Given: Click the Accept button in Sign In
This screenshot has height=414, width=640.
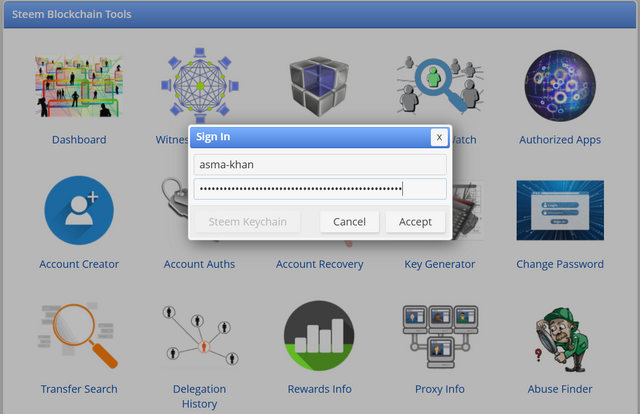Looking at the screenshot, I should (x=415, y=222).
